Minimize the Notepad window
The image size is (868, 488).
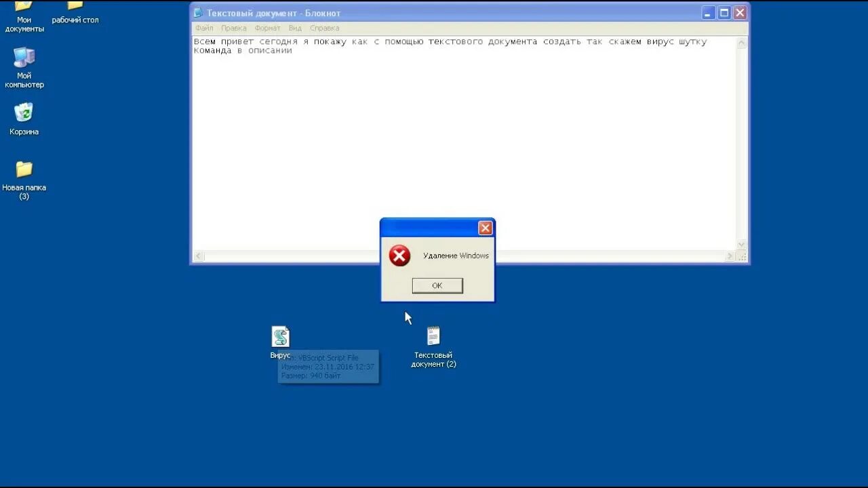(x=708, y=13)
